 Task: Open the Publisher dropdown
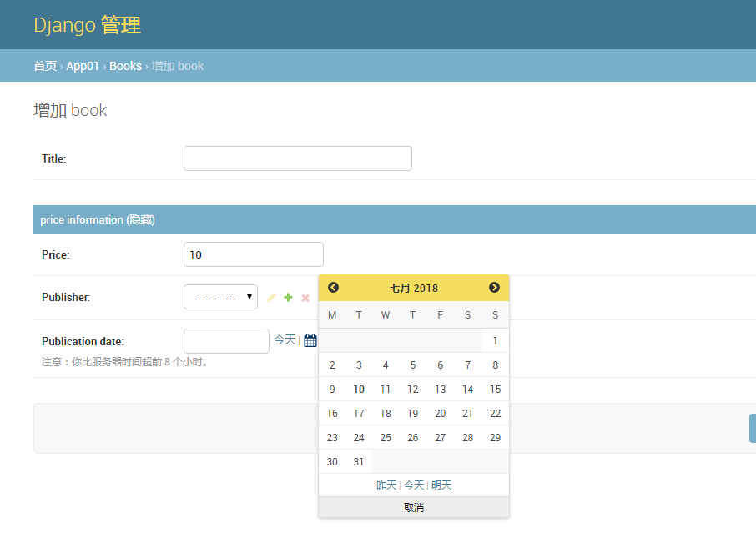pyautogui.click(x=221, y=297)
